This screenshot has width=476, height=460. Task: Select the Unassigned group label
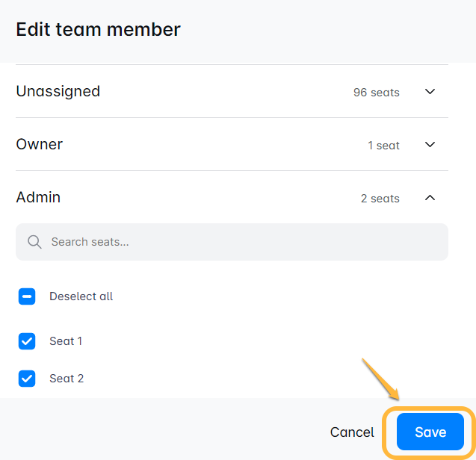(x=58, y=91)
